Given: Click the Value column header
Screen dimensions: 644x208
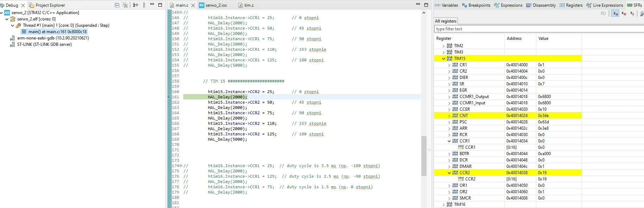Looking at the screenshot, I should coord(559,38).
